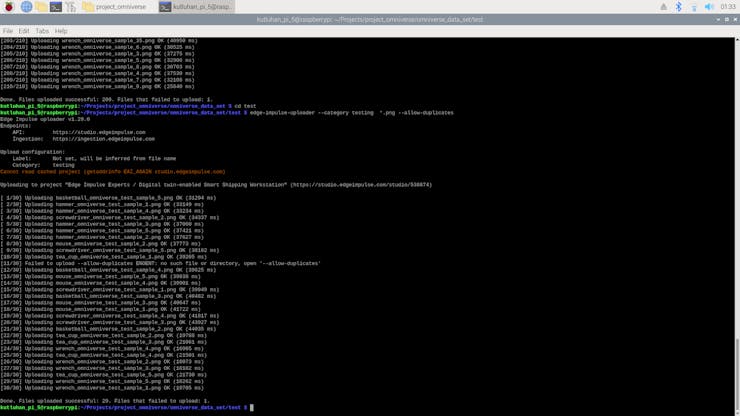Click the 'Category: testing' configuration line
740x416 pixels.
pos(43,166)
